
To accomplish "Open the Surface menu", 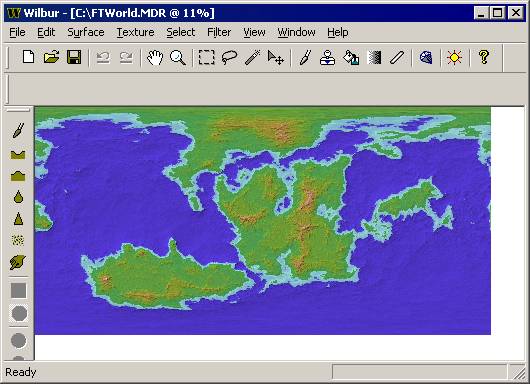I will click(x=86, y=32).
